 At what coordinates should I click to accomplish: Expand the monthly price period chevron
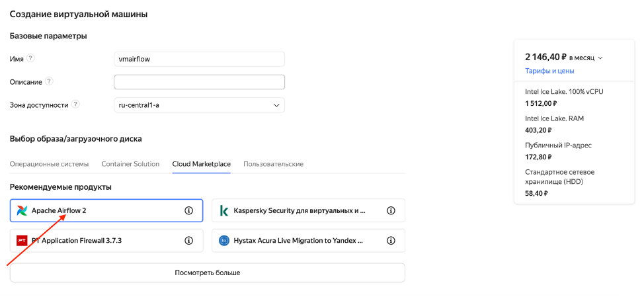point(600,58)
